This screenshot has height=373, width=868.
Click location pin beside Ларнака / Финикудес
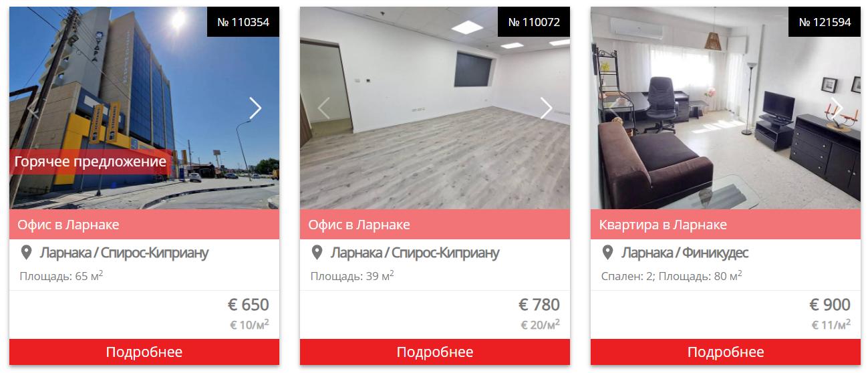coord(607,253)
